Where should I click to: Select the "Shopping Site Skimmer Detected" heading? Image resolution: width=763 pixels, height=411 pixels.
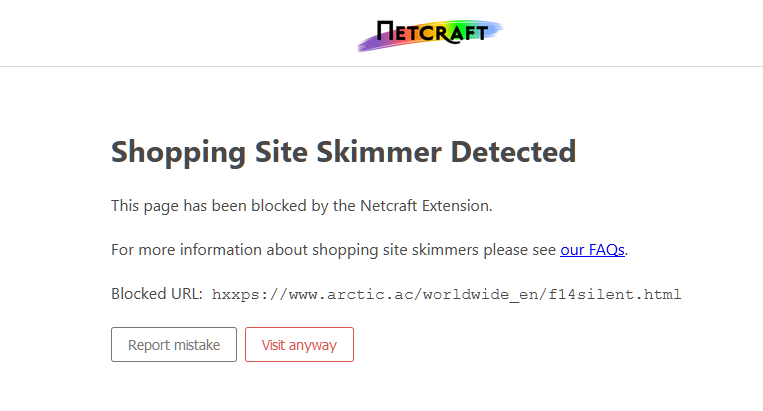coord(343,152)
